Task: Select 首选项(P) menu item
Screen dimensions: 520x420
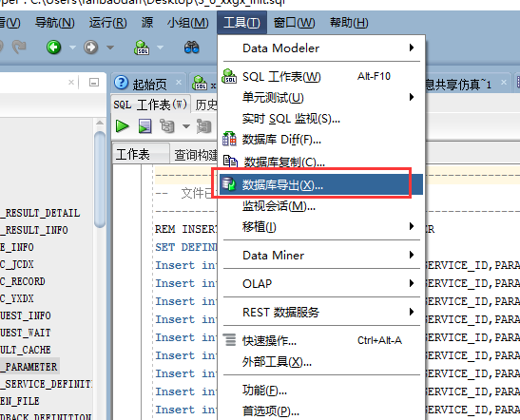Action: [321, 411]
